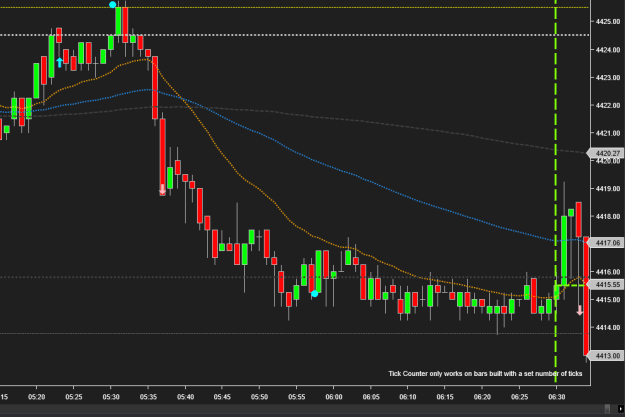Click the 4421.00 price axis label
Screen dimensions: 625x417
tap(608, 133)
